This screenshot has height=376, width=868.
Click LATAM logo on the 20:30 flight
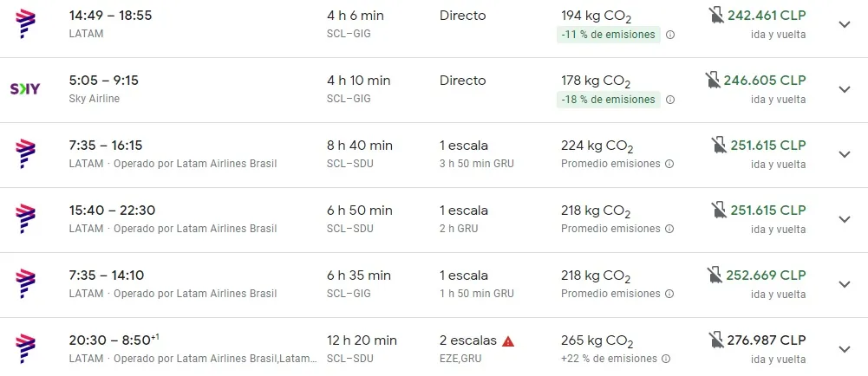click(x=25, y=348)
